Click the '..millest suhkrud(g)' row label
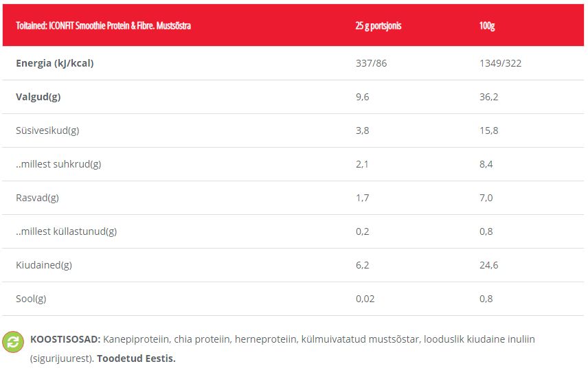 point(58,164)
